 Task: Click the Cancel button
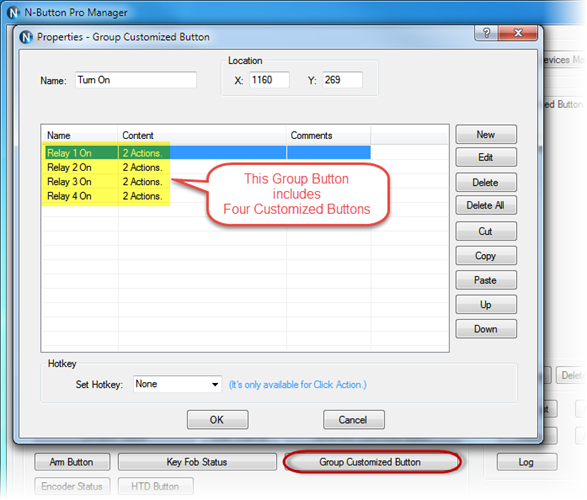(354, 420)
